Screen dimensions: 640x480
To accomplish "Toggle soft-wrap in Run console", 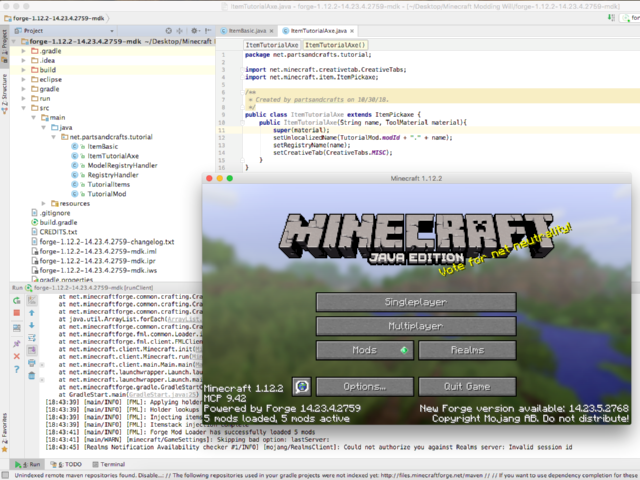I will [32, 338].
